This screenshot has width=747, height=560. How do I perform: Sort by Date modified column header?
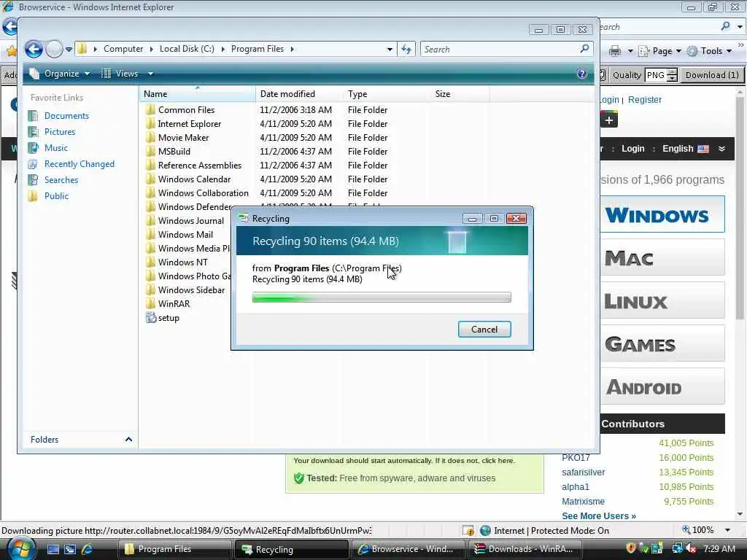299,94
